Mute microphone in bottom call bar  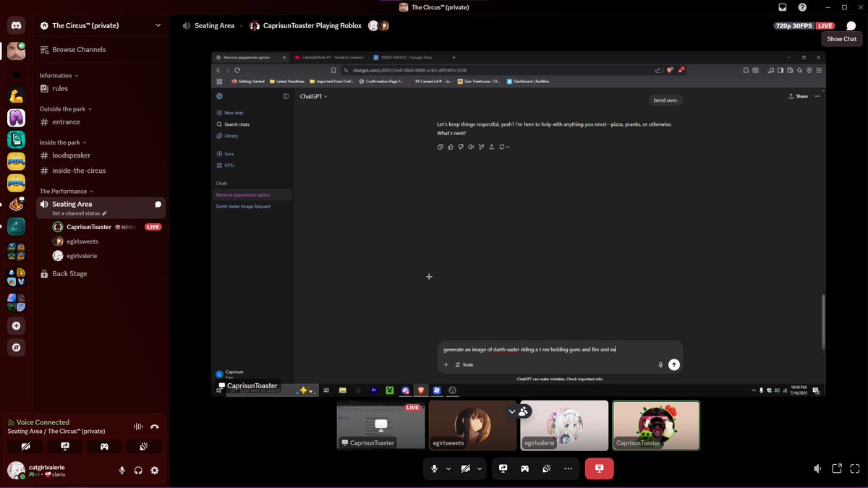tap(434, 468)
